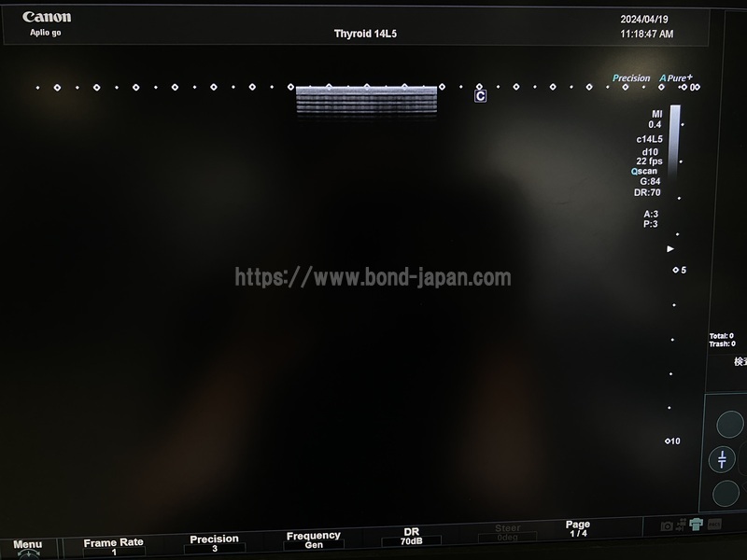Toggle the ApliPure+ indicator
The width and height of the screenshot is (747, 560).
(676, 78)
